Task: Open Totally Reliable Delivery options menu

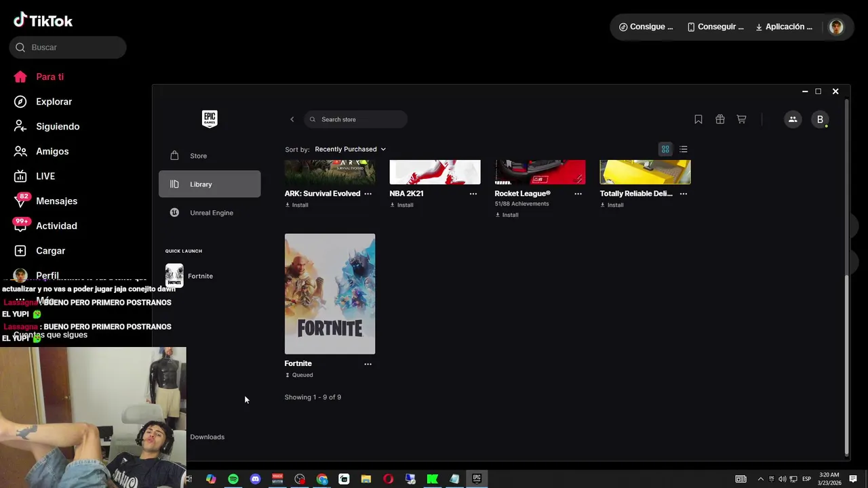Action: 684,194
